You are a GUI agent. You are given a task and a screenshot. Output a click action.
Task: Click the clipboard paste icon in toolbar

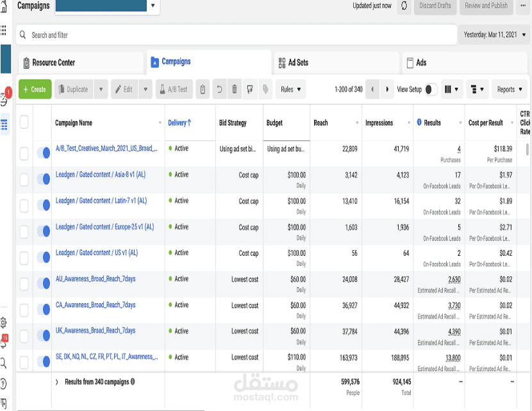203,89
